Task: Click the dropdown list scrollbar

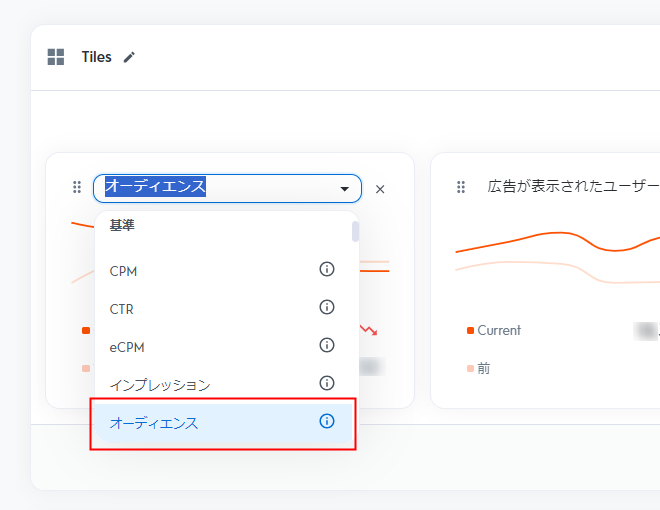Action: pyautogui.click(x=355, y=232)
